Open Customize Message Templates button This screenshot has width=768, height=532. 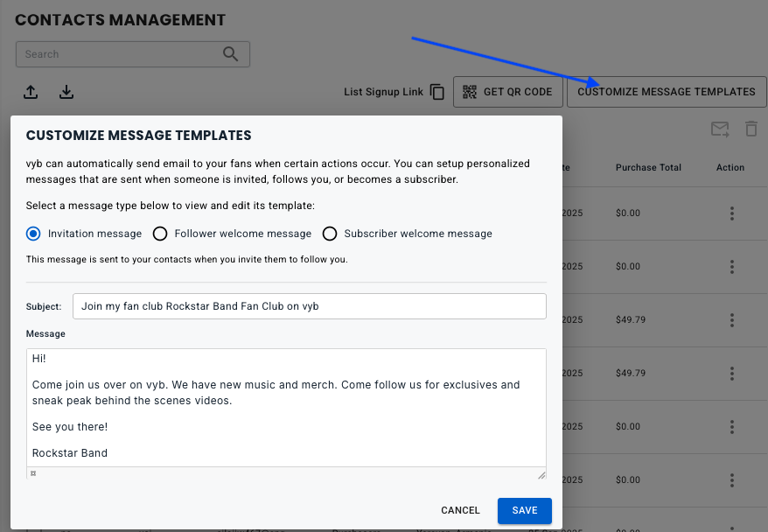(666, 92)
